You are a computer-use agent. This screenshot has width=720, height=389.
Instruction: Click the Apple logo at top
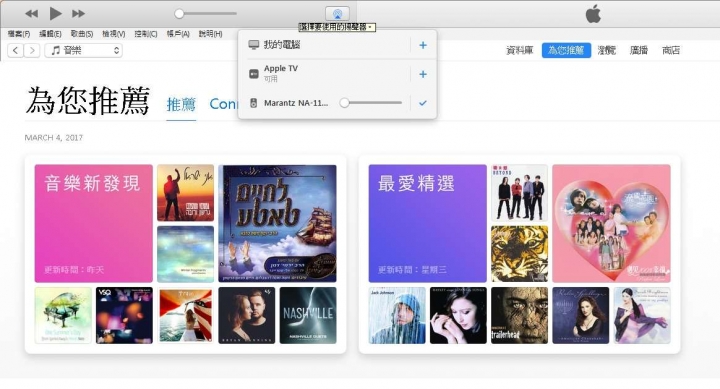[x=593, y=14]
